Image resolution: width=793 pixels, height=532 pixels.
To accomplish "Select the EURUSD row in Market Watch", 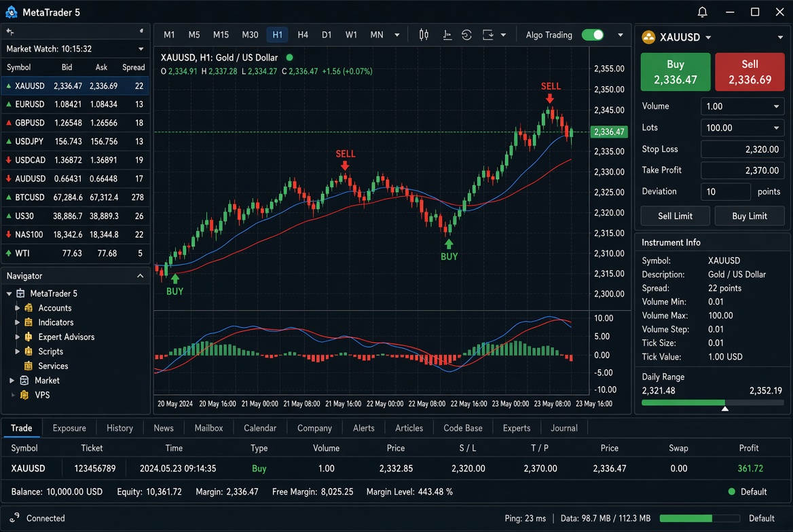I will click(75, 104).
